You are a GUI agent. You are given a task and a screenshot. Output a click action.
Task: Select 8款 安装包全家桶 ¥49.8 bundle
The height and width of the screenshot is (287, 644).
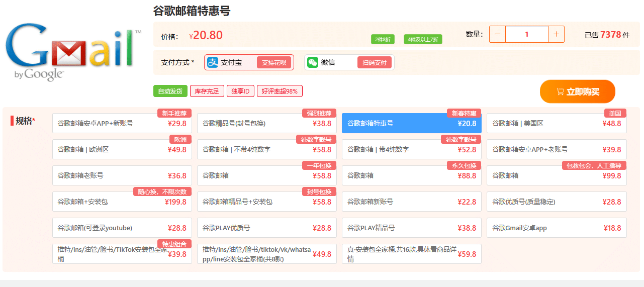pos(267,254)
